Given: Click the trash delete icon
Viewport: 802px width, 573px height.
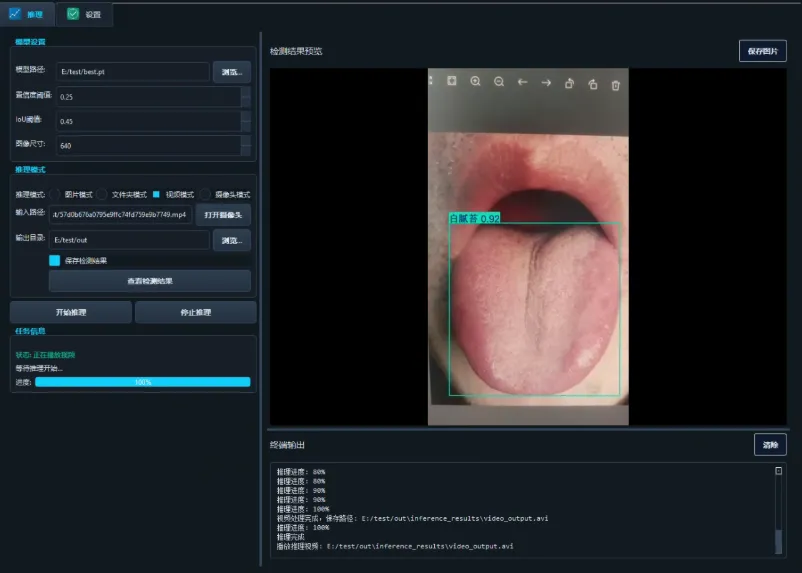Looking at the screenshot, I should [616, 85].
